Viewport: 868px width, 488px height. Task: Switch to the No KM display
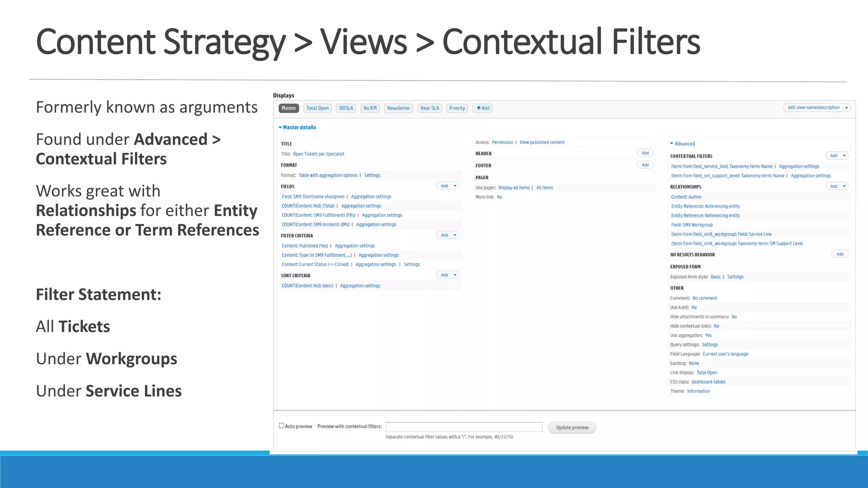coord(370,108)
